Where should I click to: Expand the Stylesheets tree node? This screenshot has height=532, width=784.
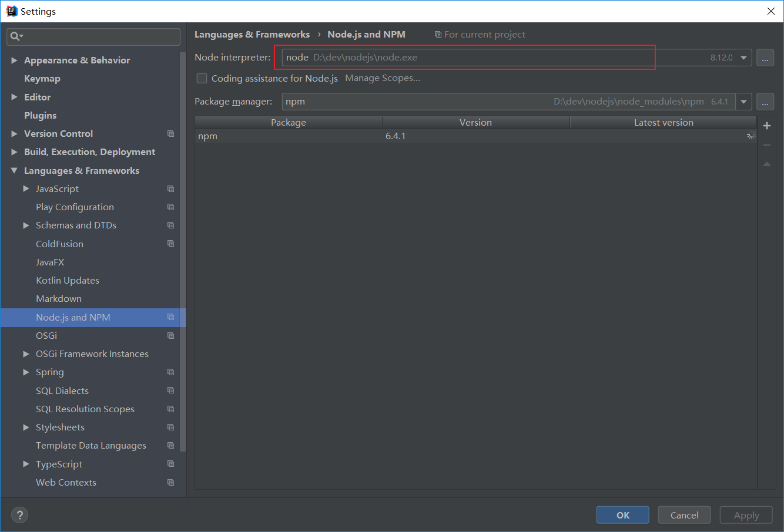pos(26,427)
